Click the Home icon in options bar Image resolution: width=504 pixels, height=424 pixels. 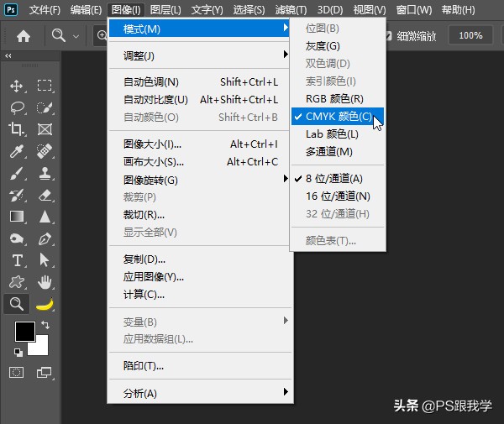[24, 36]
